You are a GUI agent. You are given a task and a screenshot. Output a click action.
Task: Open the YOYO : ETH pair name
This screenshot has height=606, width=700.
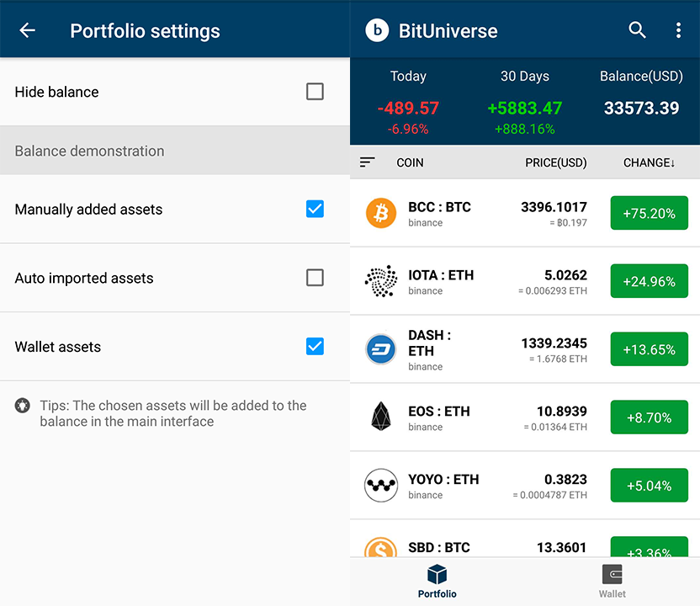click(443, 479)
